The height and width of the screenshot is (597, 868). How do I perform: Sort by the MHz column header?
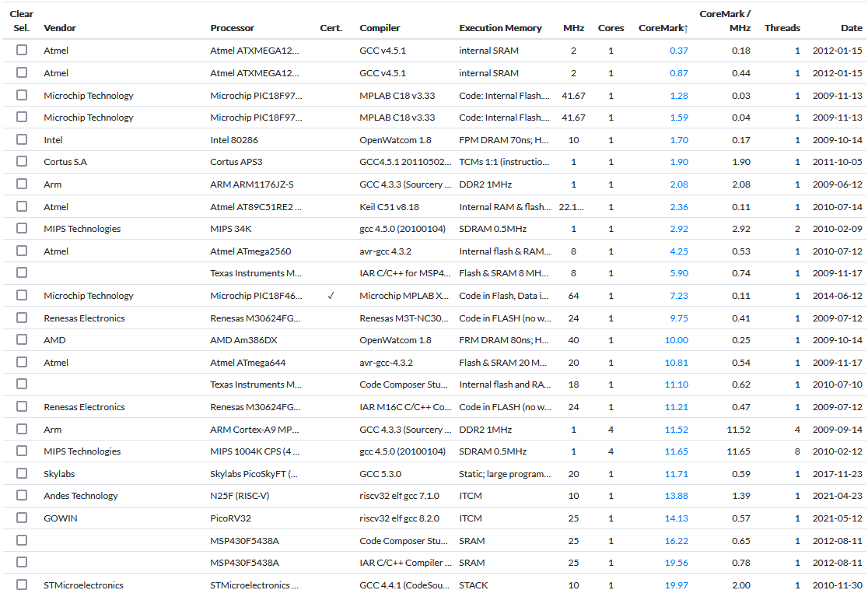pyautogui.click(x=574, y=28)
